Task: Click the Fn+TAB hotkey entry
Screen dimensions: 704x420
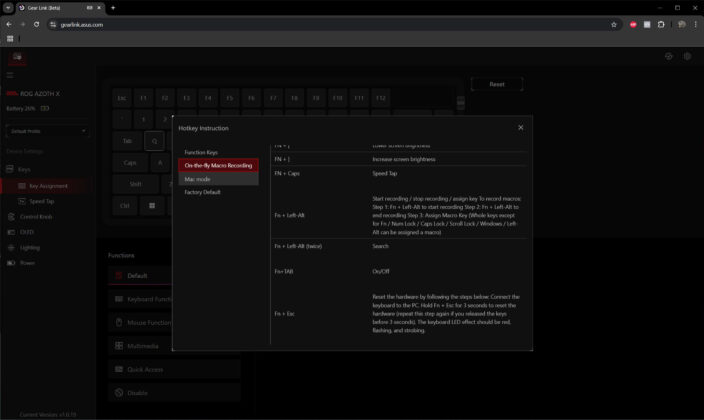Action: point(284,271)
